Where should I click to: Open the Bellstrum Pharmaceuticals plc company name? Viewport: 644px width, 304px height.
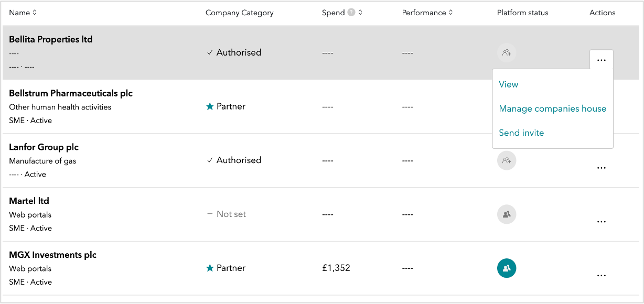coord(71,93)
